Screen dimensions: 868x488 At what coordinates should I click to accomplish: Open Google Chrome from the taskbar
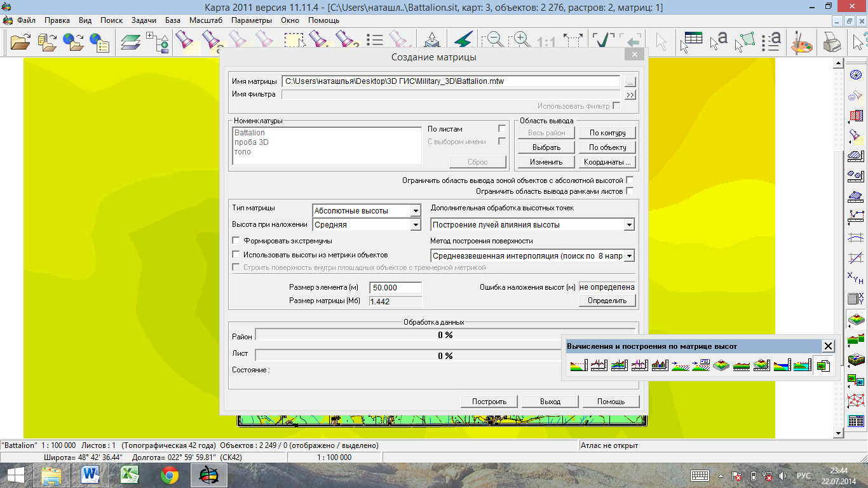click(169, 475)
